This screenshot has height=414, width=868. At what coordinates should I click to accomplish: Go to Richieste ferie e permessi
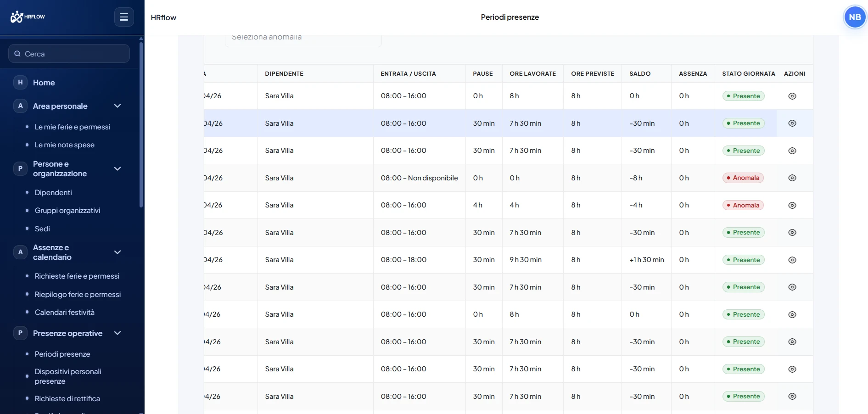[x=77, y=276]
